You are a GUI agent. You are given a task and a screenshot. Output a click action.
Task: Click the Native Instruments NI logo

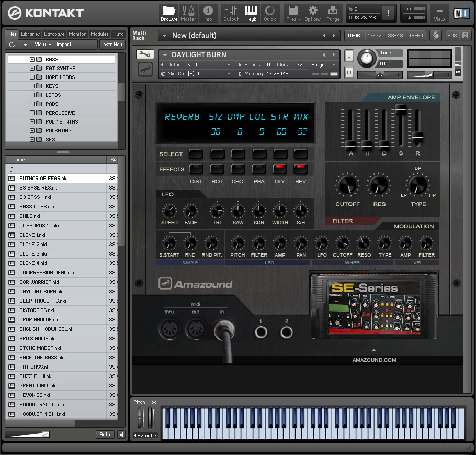tap(461, 14)
